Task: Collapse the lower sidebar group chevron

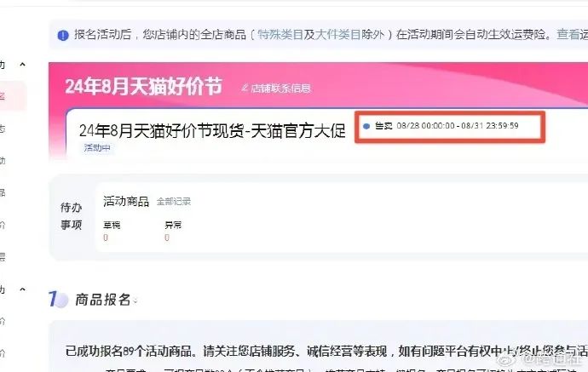Action: pyautogui.click(x=22, y=289)
